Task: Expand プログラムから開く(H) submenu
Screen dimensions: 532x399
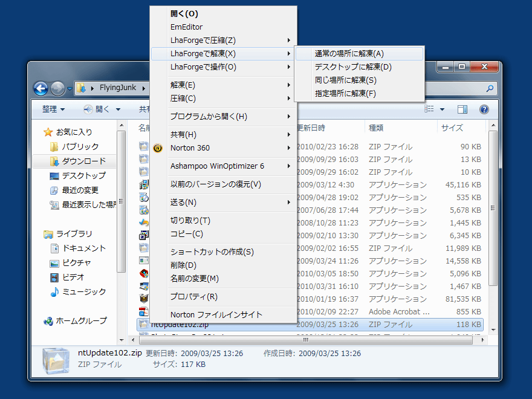Action: 224,116
